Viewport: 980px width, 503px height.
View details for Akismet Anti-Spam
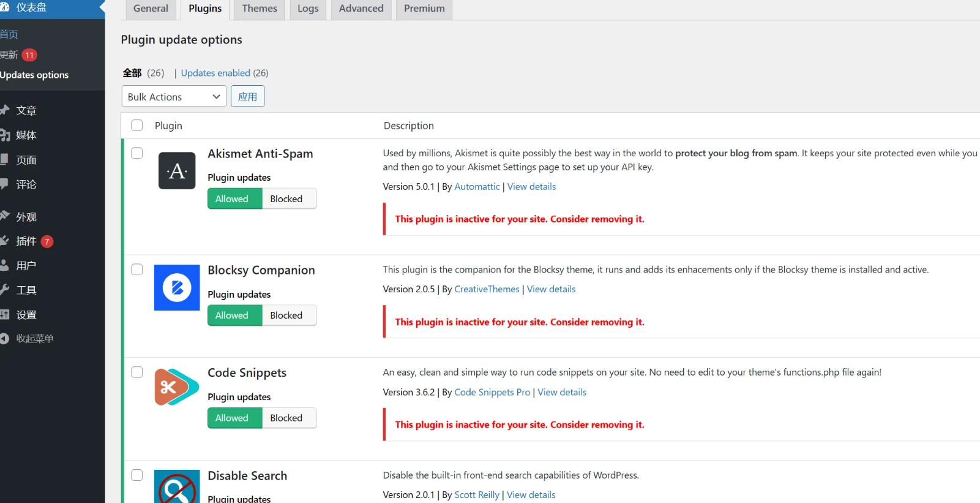(x=531, y=186)
